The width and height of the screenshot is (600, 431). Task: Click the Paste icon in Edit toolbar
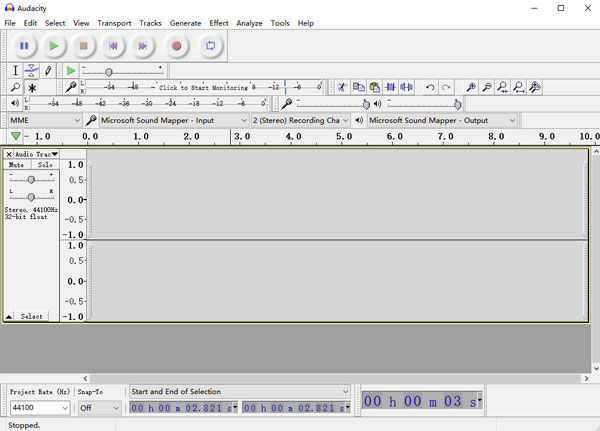pos(375,87)
